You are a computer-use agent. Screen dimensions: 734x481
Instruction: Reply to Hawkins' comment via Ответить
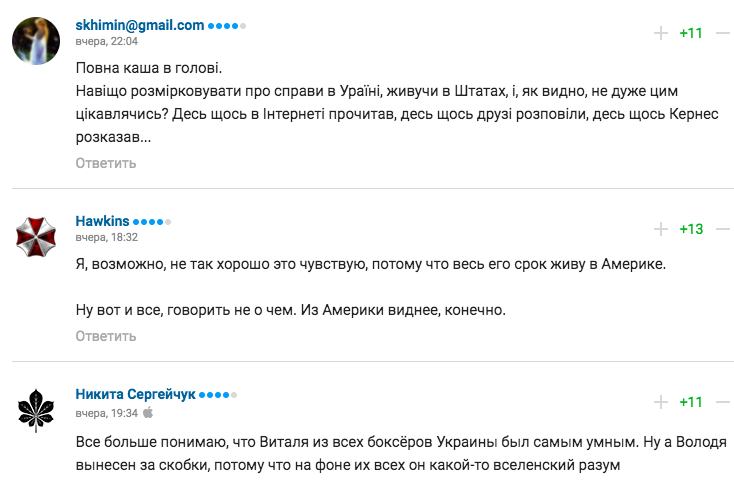106,336
